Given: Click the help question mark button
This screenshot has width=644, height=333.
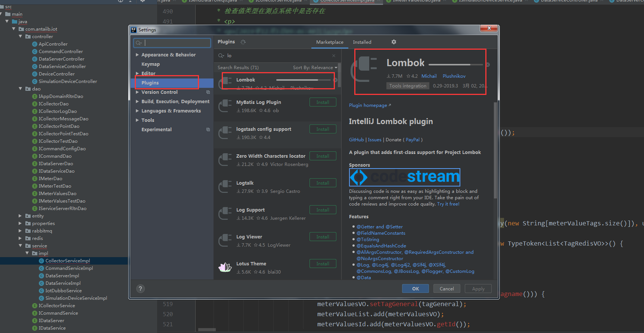Looking at the screenshot, I should click(140, 289).
